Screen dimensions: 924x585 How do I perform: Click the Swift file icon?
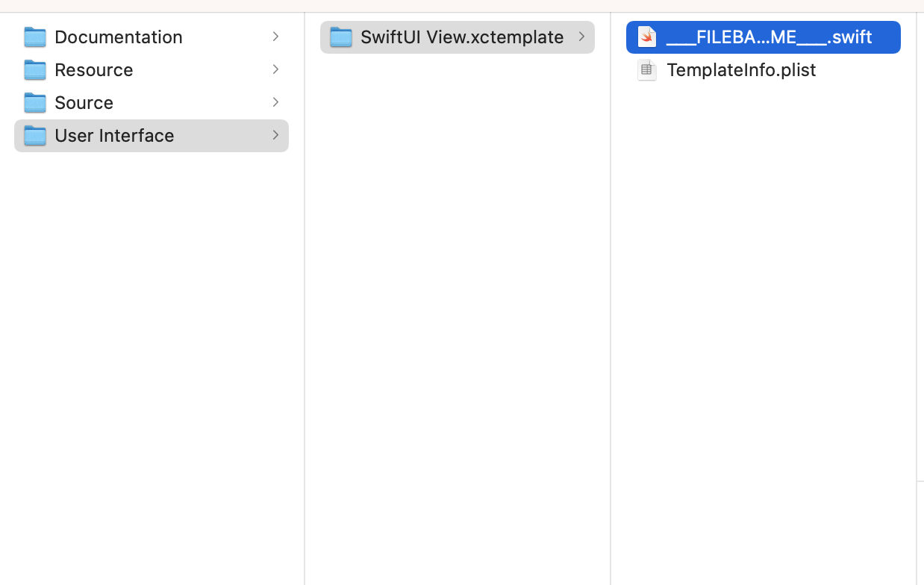[x=647, y=37]
